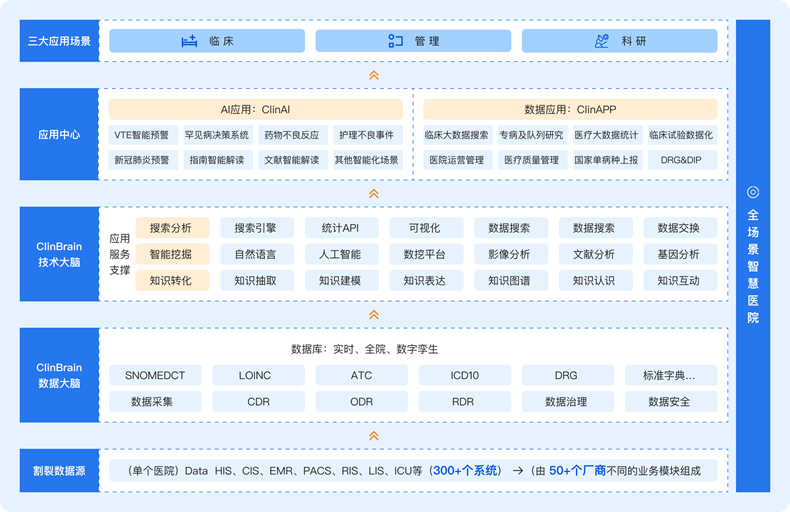Click the 统计API box

pyautogui.click(x=342, y=228)
